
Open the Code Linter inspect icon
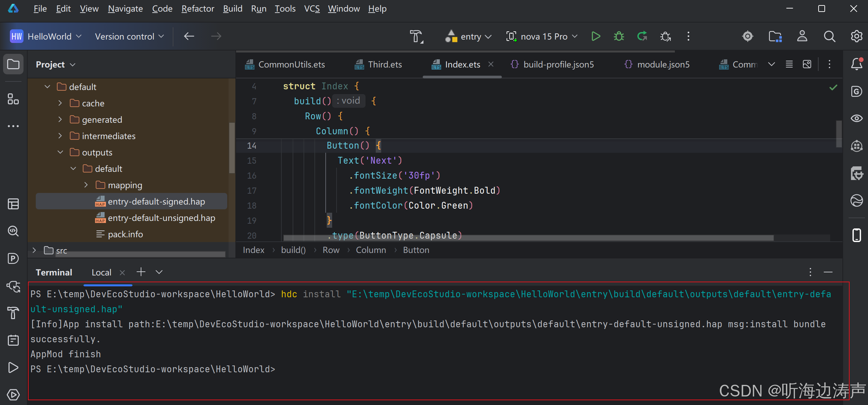tap(13, 231)
